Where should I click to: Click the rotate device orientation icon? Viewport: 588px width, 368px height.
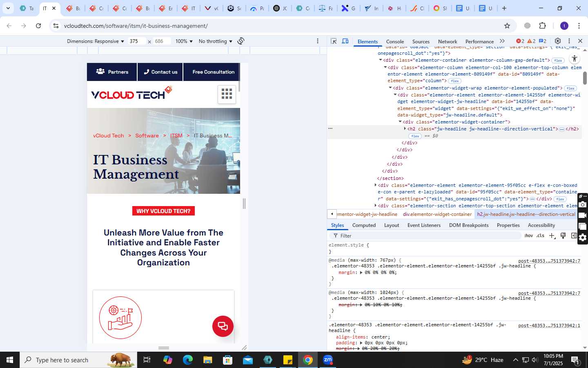tap(241, 41)
